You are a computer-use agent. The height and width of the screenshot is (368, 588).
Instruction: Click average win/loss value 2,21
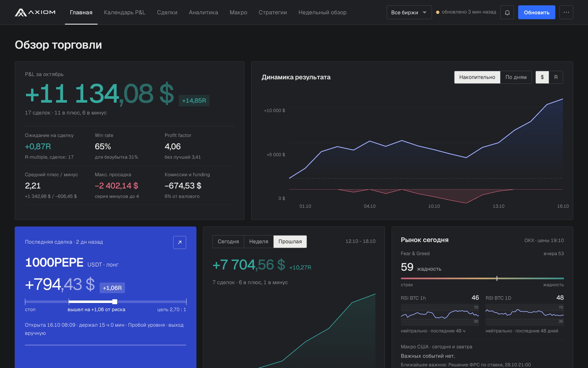[x=33, y=186]
